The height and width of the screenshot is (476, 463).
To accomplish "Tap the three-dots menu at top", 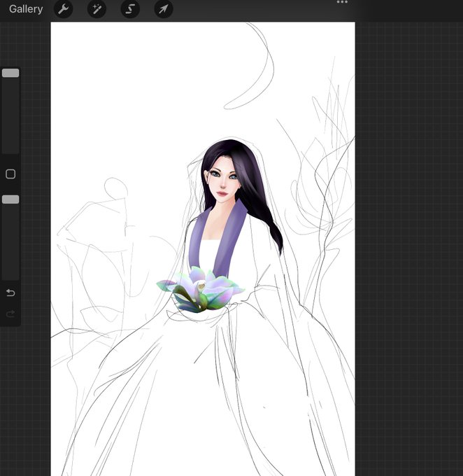I will click(x=342, y=2).
